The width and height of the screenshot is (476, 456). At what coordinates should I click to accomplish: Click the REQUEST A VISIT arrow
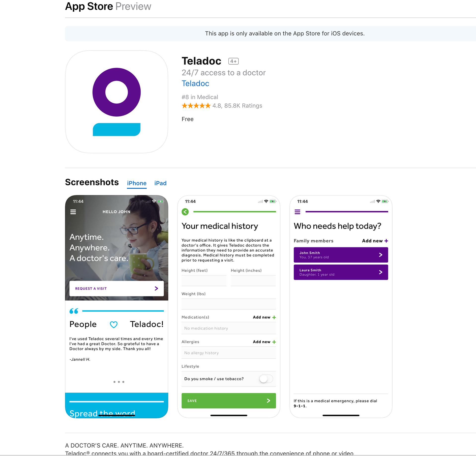pos(156,289)
